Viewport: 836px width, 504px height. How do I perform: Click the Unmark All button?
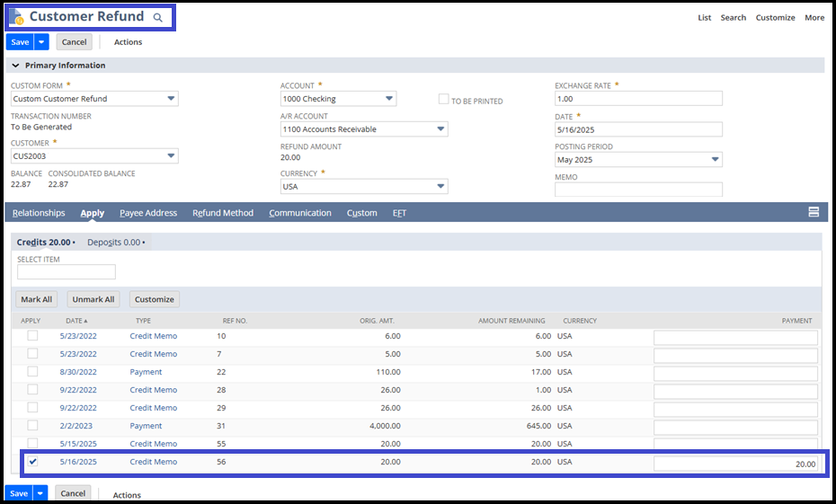pyautogui.click(x=93, y=299)
